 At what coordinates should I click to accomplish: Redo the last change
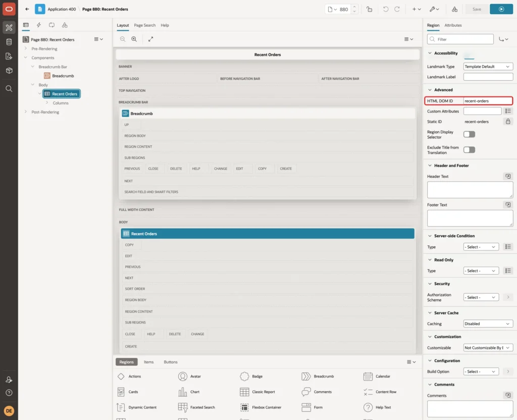[x=397, y=9]
